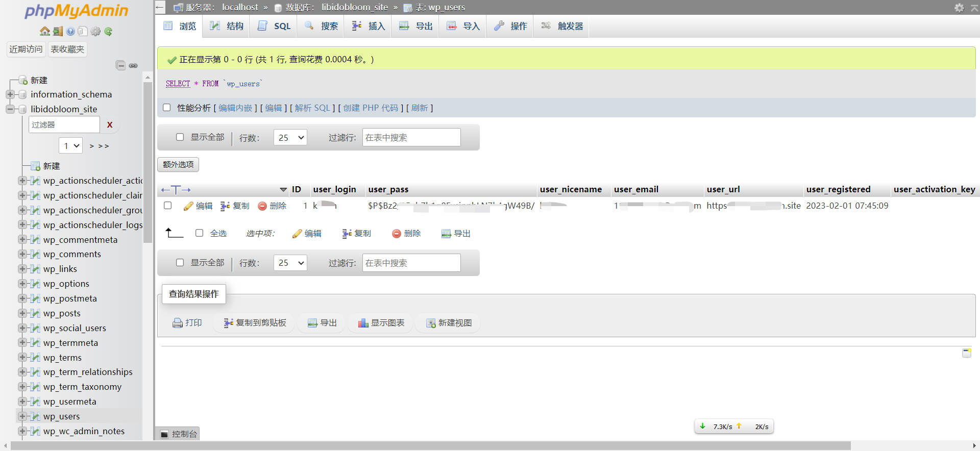The width and height of the screenshot is (980, 451).
Task: Click the Recent visits button
Action: point(26,49)
